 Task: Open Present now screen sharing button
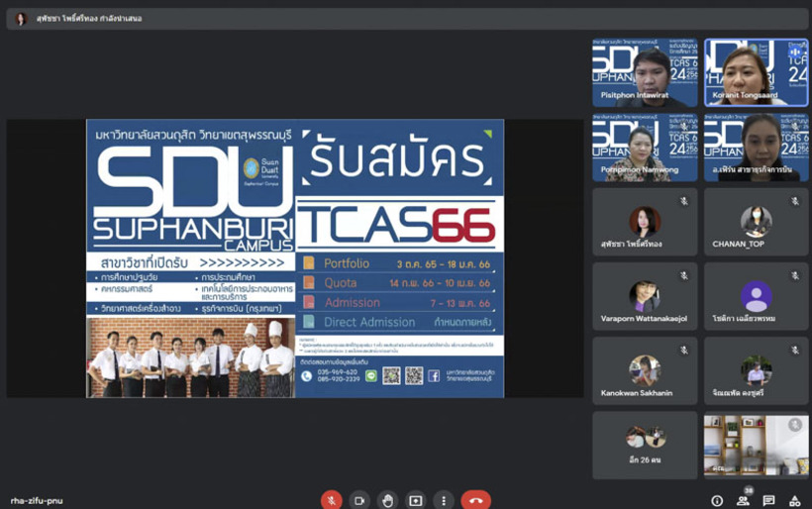tap(415, 500)
